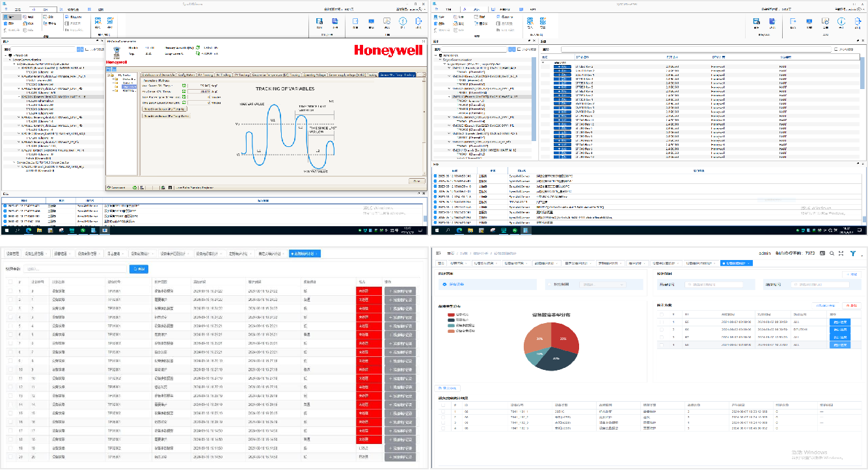
Task: Tick the checkbox on maintenance plan row 20
Action: pyautogui.click(x=10, y=457)
